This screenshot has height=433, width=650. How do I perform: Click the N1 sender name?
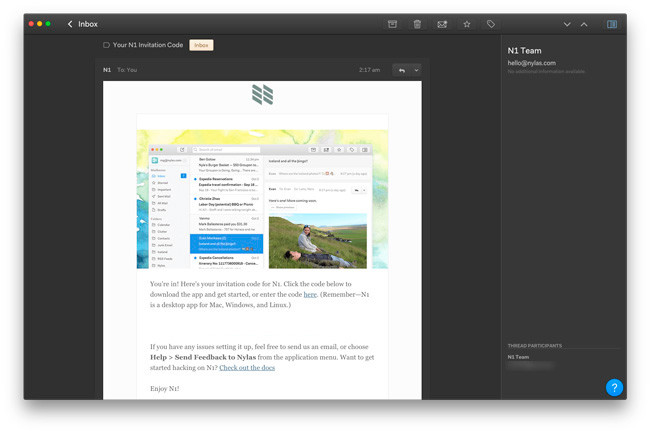coord(107,70)
